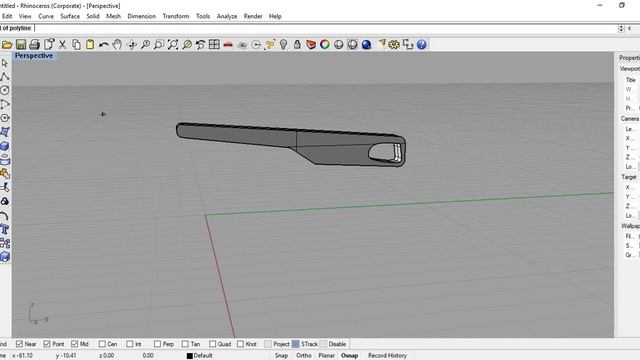Click the blue Render sphere icon

pos(367,44)
